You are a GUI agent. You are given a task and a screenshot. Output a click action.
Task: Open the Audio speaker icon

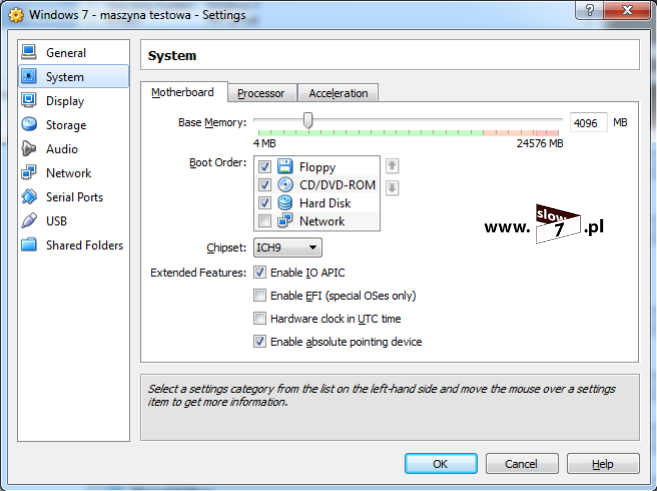(x=29, y=148)
